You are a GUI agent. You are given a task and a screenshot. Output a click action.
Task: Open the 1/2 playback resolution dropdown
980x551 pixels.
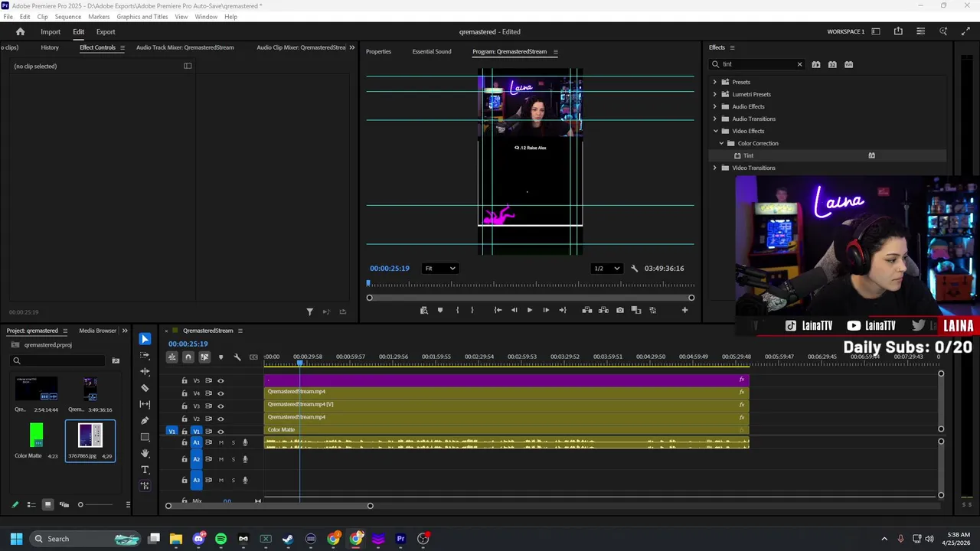607,269
